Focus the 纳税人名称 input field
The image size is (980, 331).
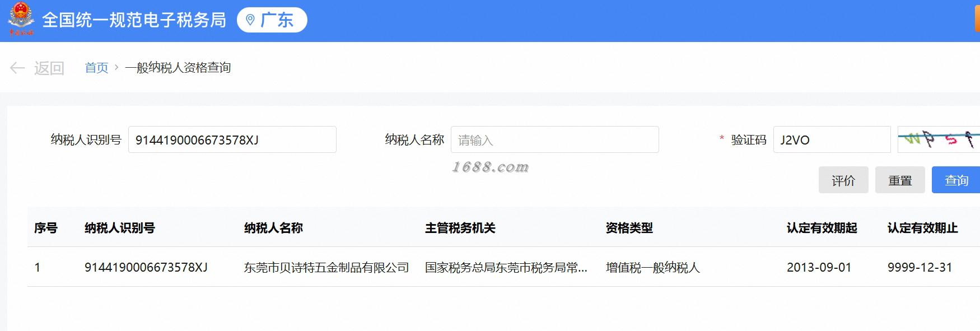pyautogui.click(x=555, y=139)
